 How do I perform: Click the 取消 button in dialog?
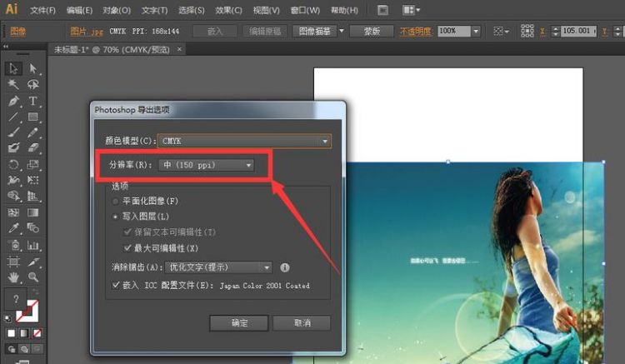302,323
